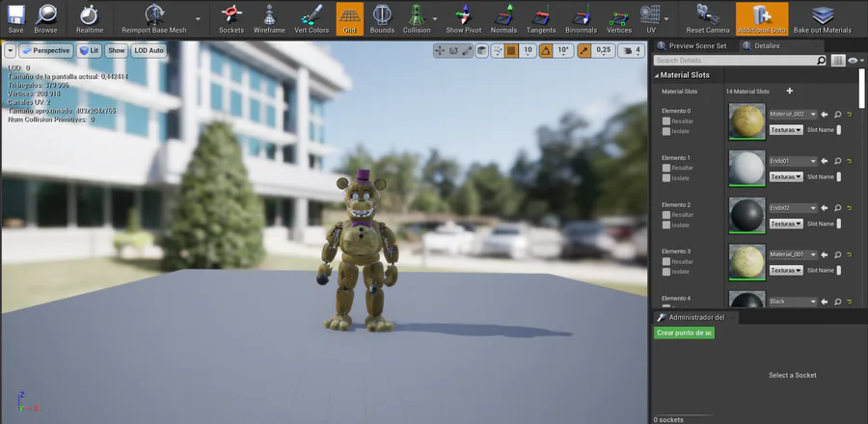Click the Collision toolbar icon
The height and width of the screenshot is (424, 868).
pos(417,19)
